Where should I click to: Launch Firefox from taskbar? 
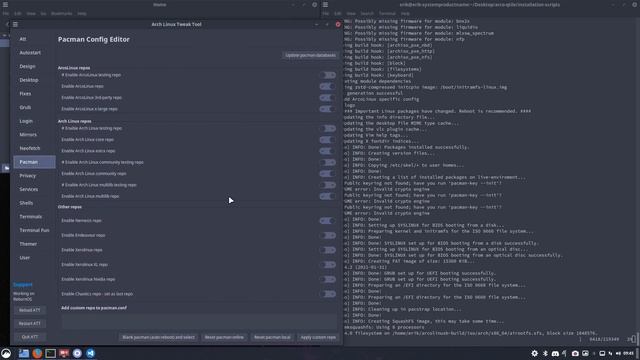pyautogui.click(x=37, y=353)
